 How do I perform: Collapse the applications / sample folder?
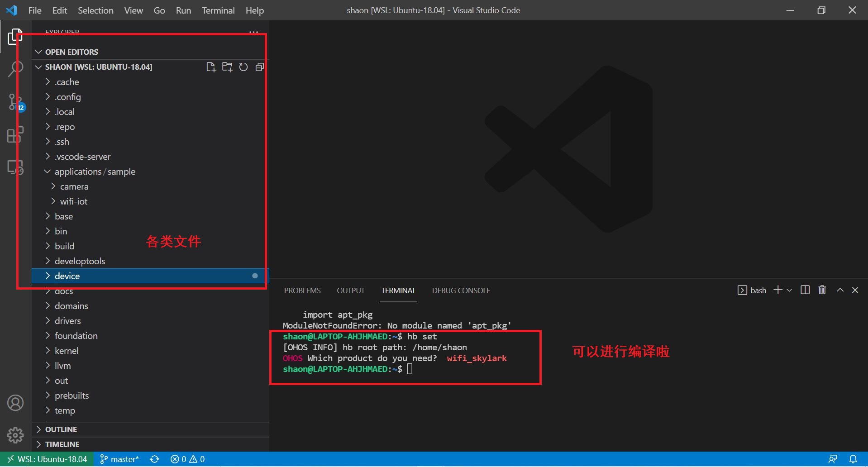coord(150,172)
